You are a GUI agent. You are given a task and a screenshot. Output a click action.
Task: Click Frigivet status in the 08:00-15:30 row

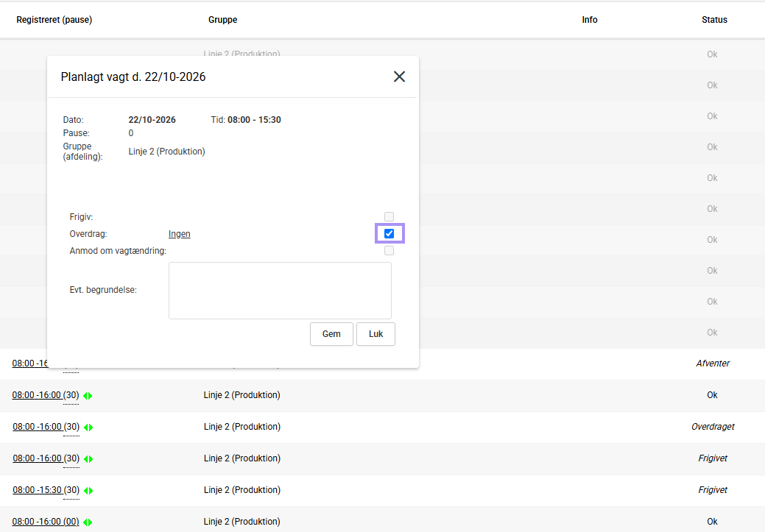[x=713, y=490]
